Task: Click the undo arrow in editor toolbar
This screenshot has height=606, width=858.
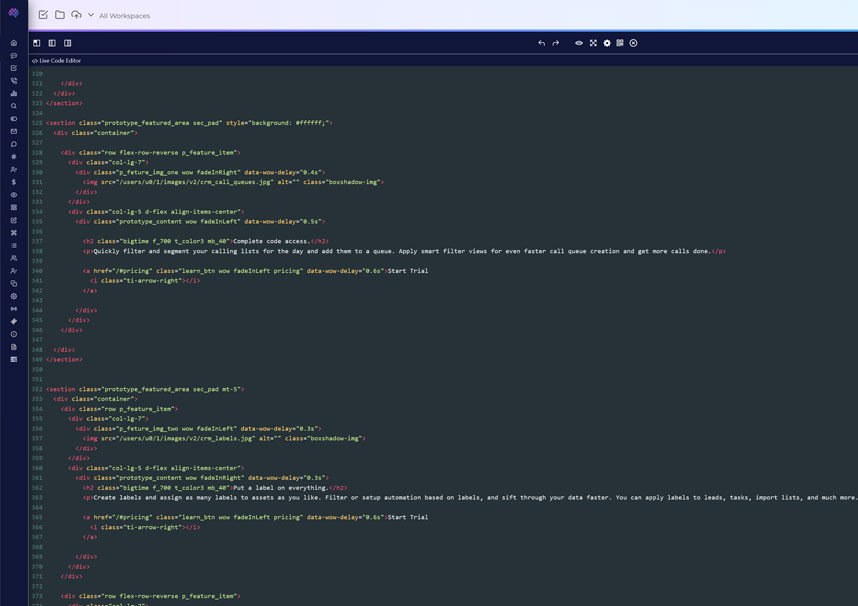Action: 542,43
